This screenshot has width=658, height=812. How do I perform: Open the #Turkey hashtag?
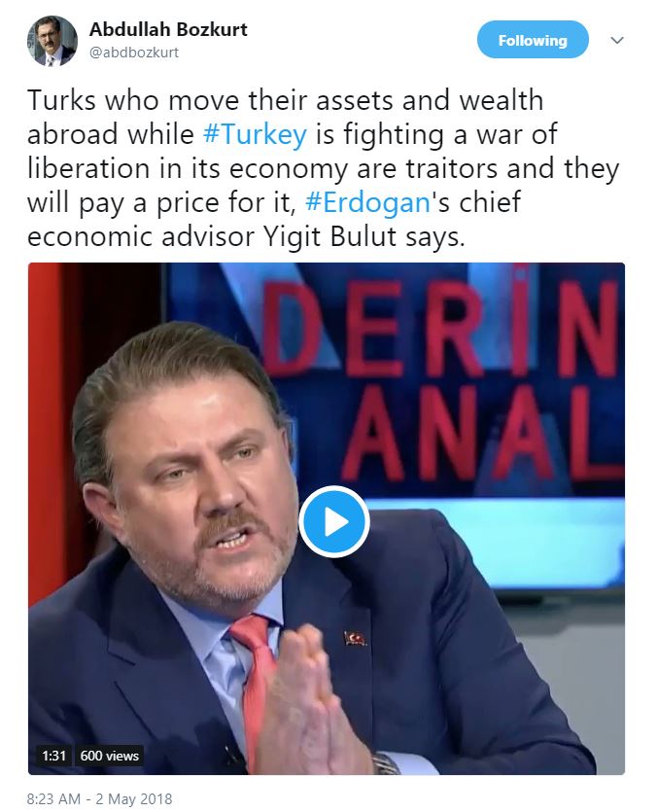[x=255, y=134]
